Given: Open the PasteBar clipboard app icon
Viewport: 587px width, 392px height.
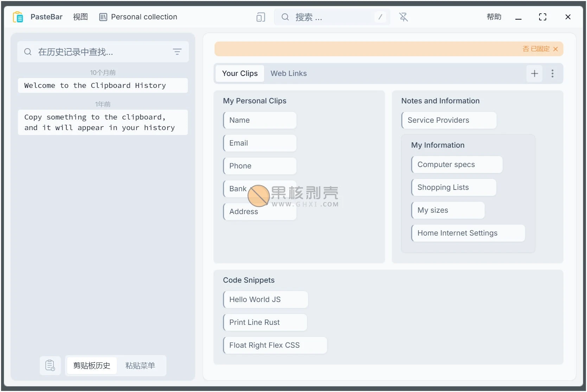Looking at the screenshot, I should pyautogui.click(x=18, y=17).
